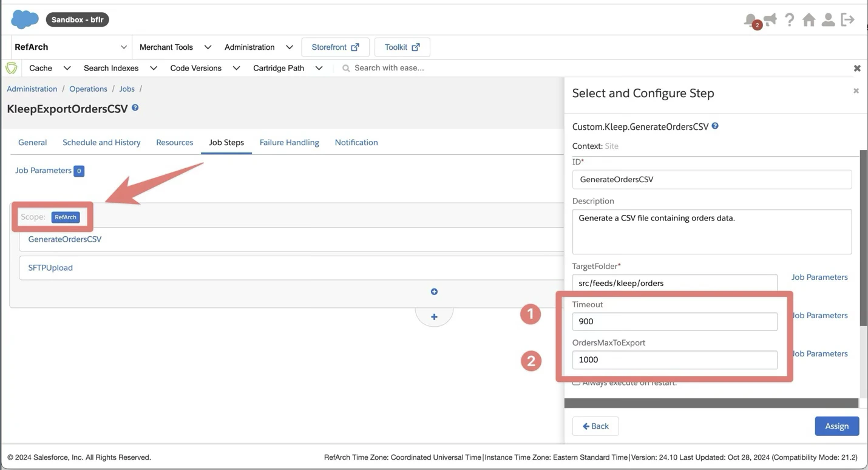Click the Salesforce cloud logo
Viewport: 868px width, 470px height.
[25, 19]
